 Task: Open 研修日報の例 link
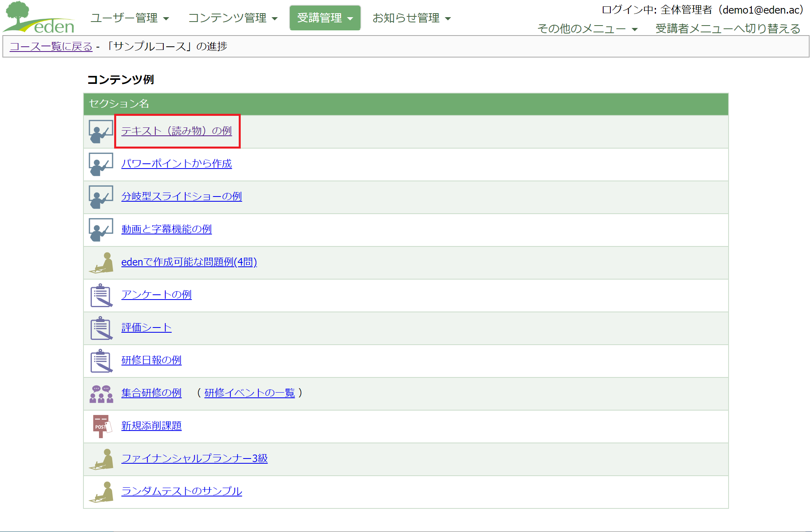click(151, 360)
